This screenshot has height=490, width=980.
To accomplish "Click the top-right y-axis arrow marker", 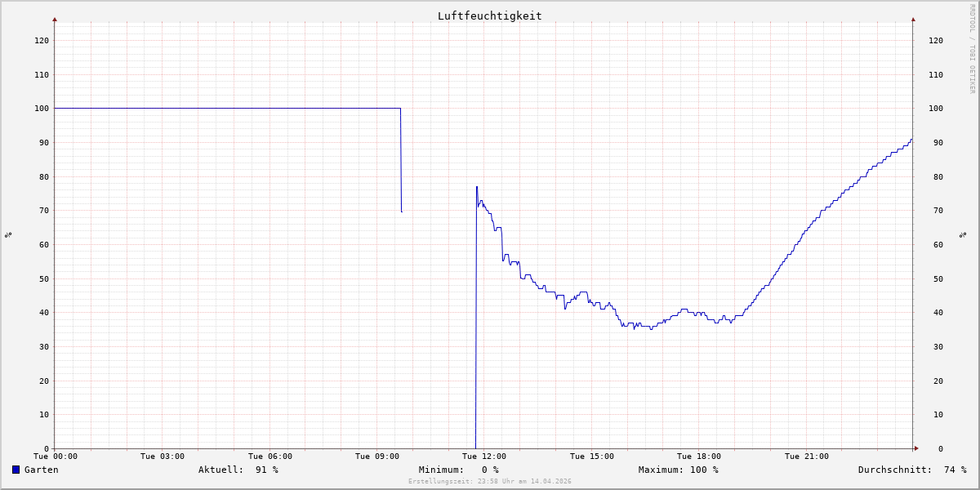I will tap(913, 19).
